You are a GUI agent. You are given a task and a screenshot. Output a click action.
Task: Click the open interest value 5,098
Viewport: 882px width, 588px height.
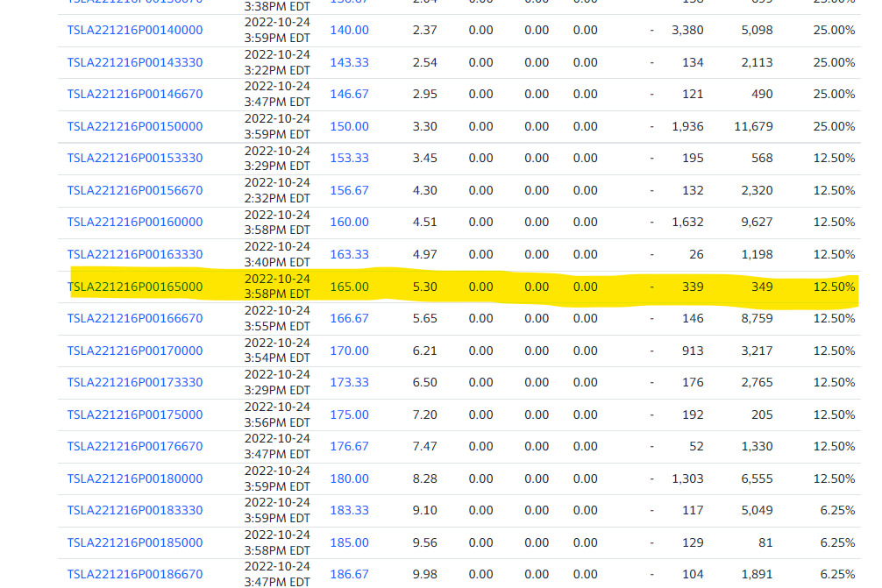tap(758, 31)
